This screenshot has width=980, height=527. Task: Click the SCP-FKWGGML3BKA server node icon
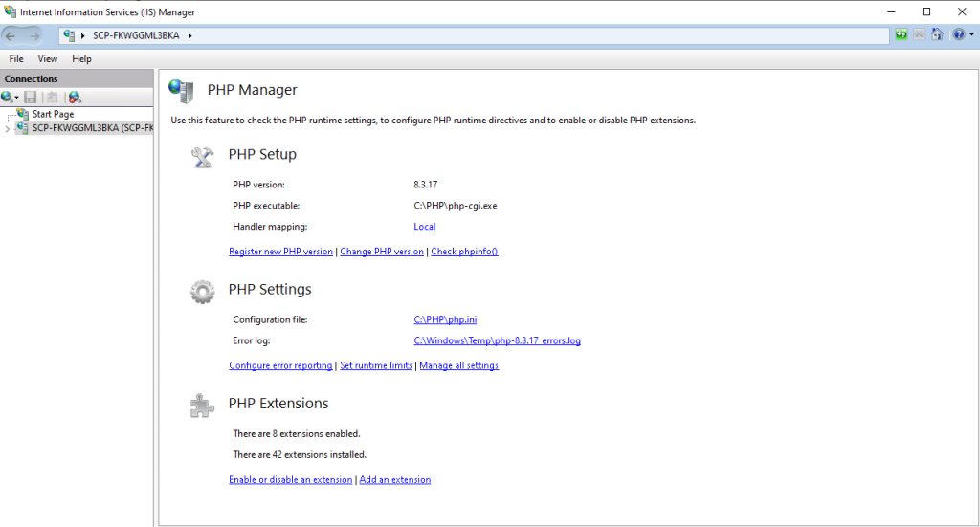click(x=23, y=127)
